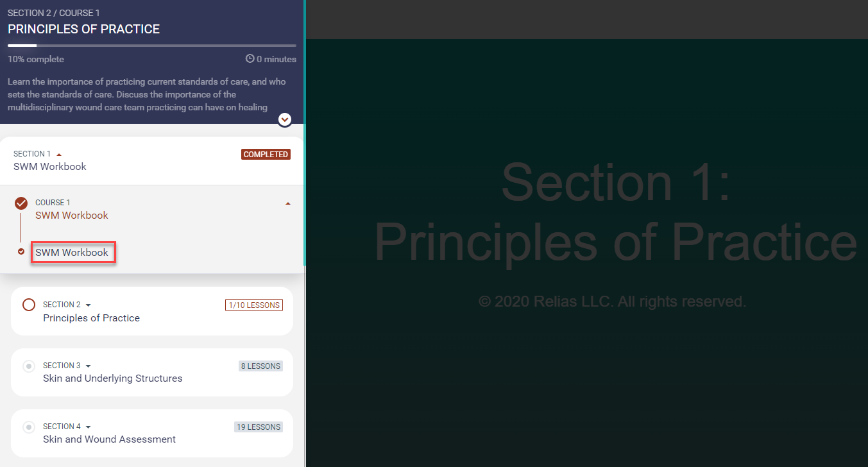868x467 pixels.
Task: Expand the Section 2 lesson list
Action: click(x=89, y=305)
